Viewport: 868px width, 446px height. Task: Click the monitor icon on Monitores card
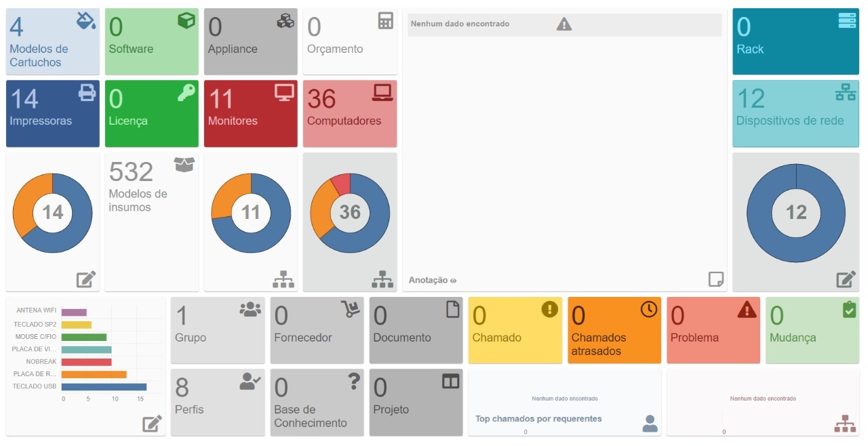click(x=284, y=93)
